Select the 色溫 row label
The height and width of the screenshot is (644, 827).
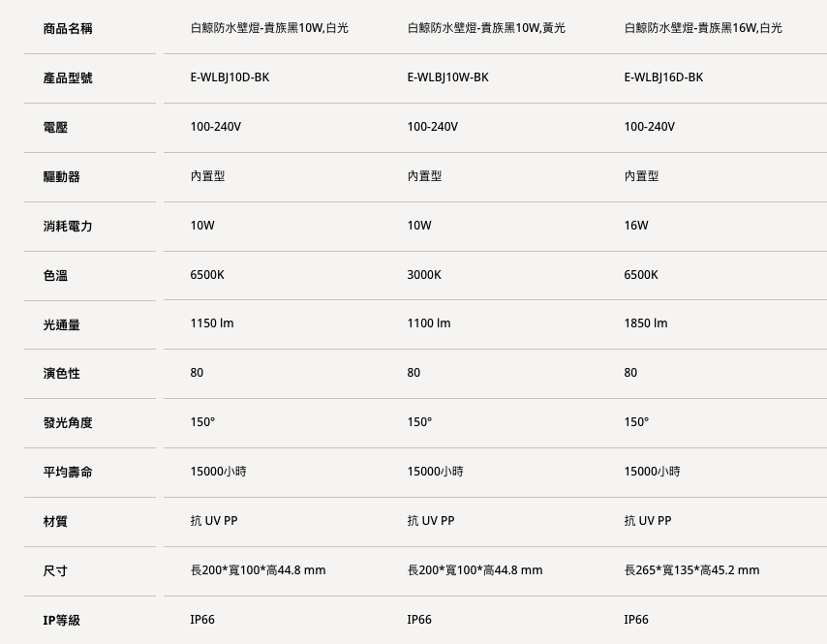55,276
